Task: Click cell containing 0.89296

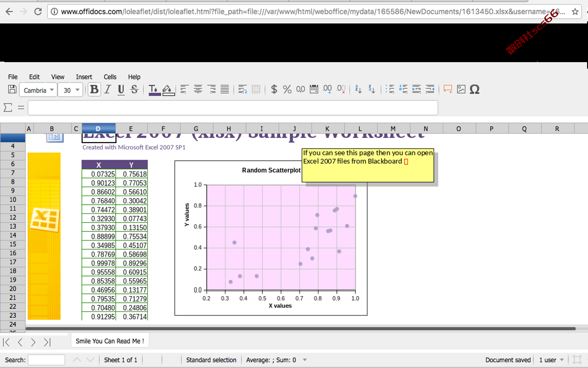Action: 131,263
